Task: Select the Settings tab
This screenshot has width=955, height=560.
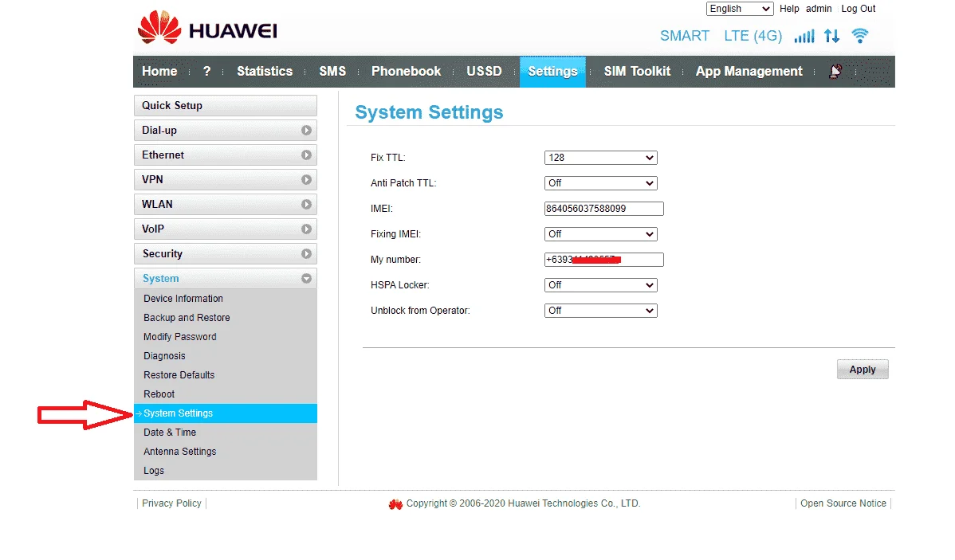Action: (552, 72)
